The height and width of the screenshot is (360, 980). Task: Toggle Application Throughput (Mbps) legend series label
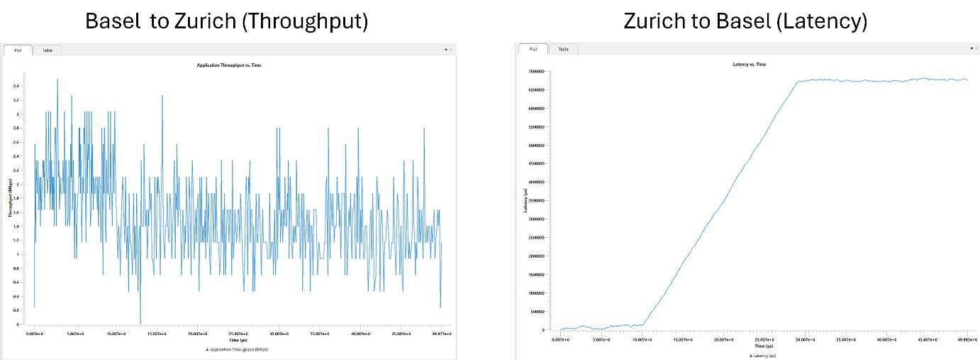point(239,349)
